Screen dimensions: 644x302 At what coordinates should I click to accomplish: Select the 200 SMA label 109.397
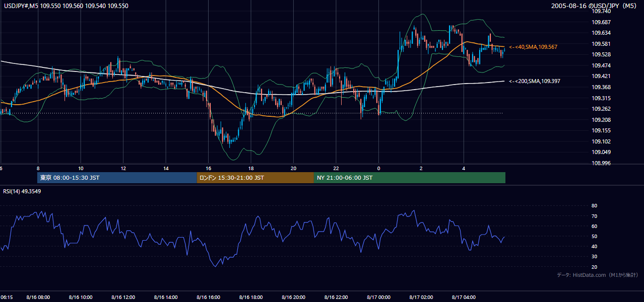coord(534,81)
